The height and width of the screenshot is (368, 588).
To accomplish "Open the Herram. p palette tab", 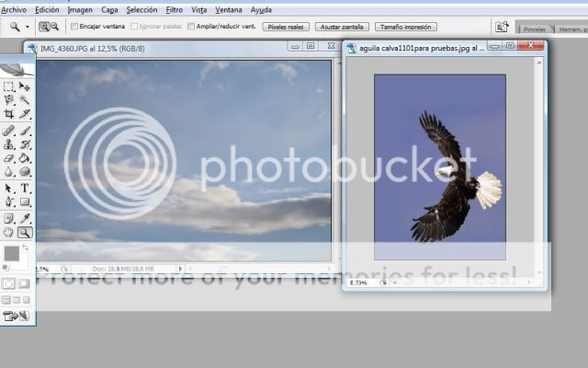I will click(x=572, y=29).
